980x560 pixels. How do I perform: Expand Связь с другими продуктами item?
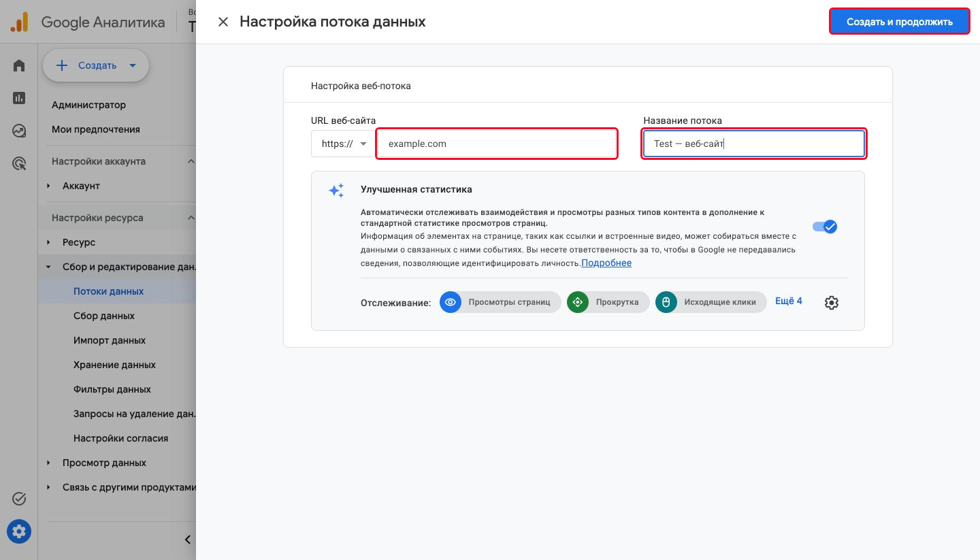pos(48,487)
